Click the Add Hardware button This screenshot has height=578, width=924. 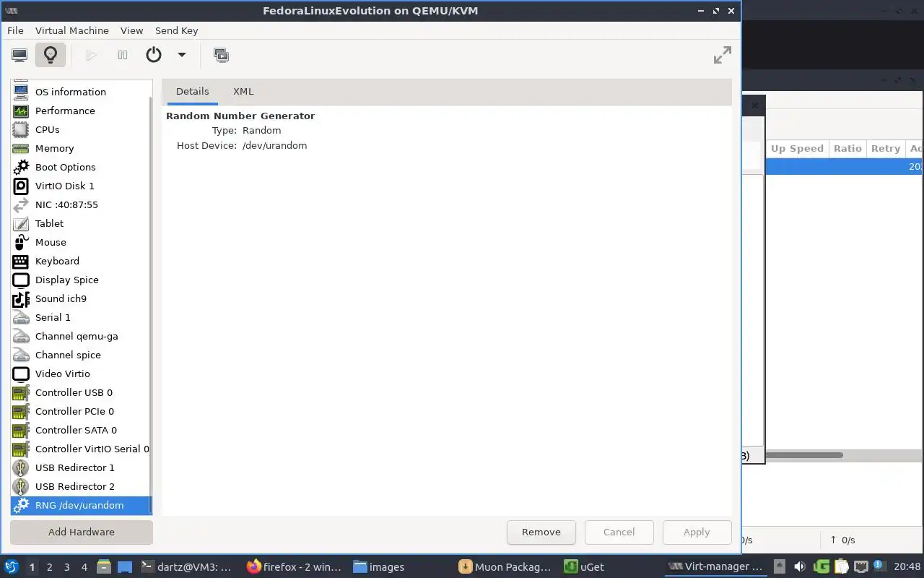[x=82, y=532]
